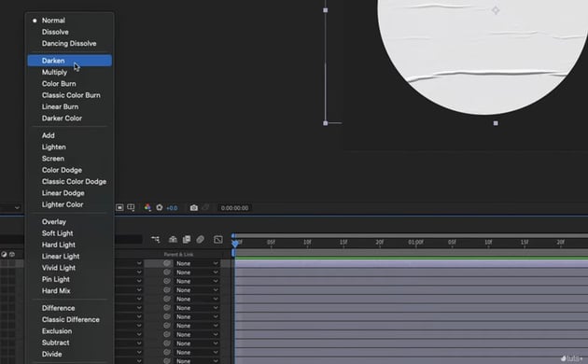Image resolution: width=588 pixels, height=364 pixels.
Task: Click the topmost layer bar in the timeline
Action: point(411,263)
